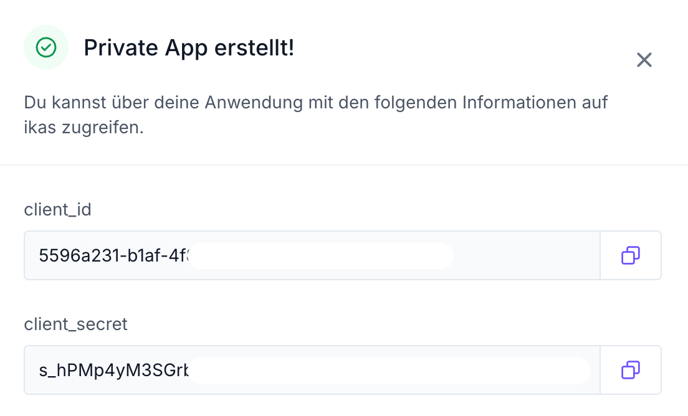Screen dimensions: 688x416
Task: Click the client_secret field label
Action: 75,324
